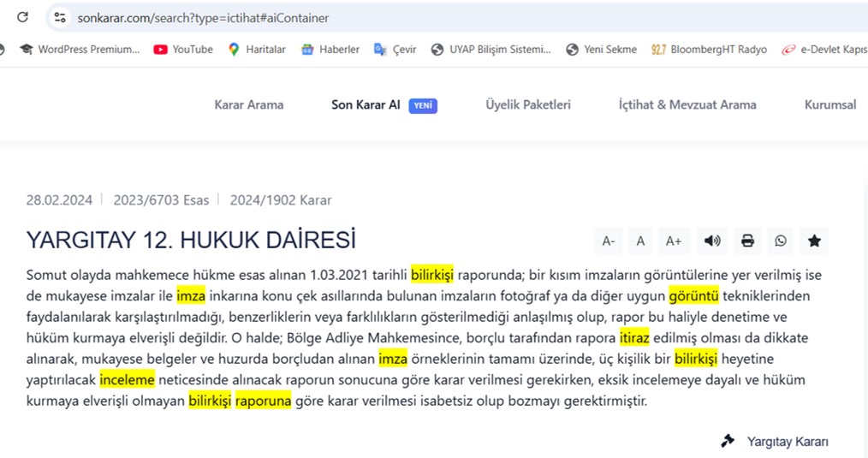Reload the page with the refresh icon
868x458 pixels.
pyautogui.click(x=23, y=17)
